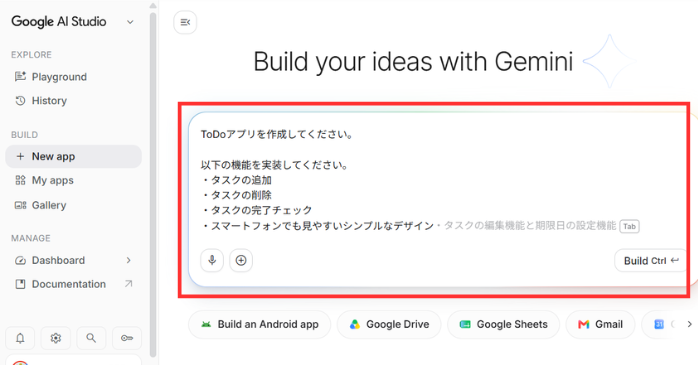Screen dimensions: 698x365
Task: Click the Gallery icon
Action: pos(20,205)
